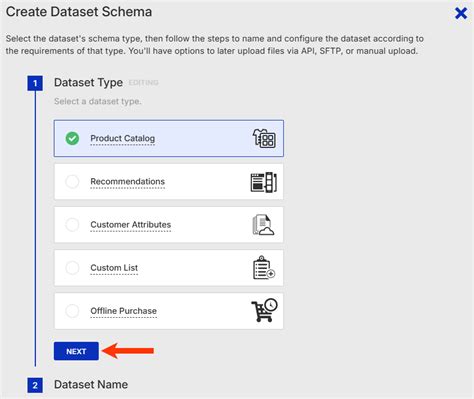
Task: Click the Custom List clipboard icon
Action: pos(264,268)
